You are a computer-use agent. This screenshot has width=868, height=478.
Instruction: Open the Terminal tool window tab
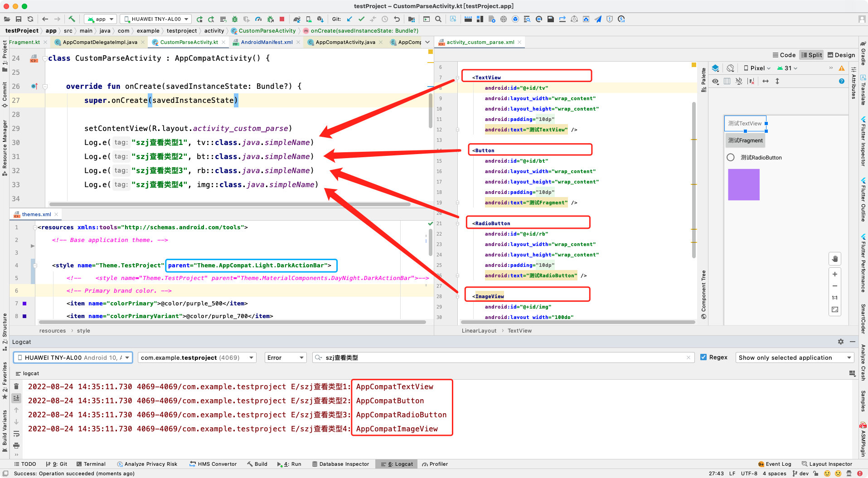click(91, 464)
